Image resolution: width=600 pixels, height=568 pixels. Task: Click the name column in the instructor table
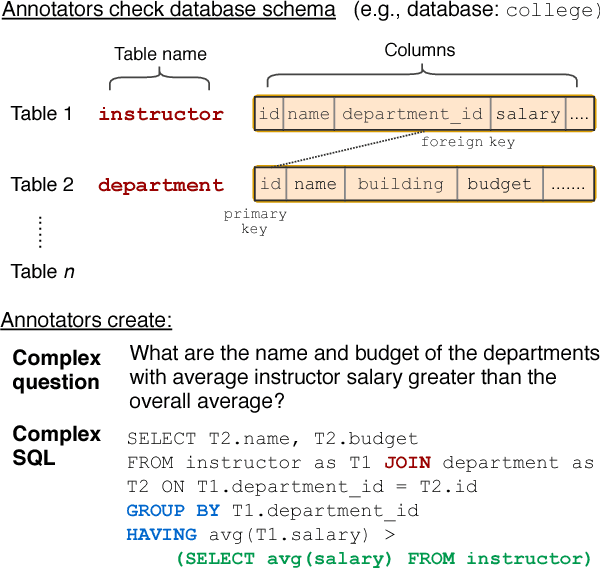[x=308, y=114]
